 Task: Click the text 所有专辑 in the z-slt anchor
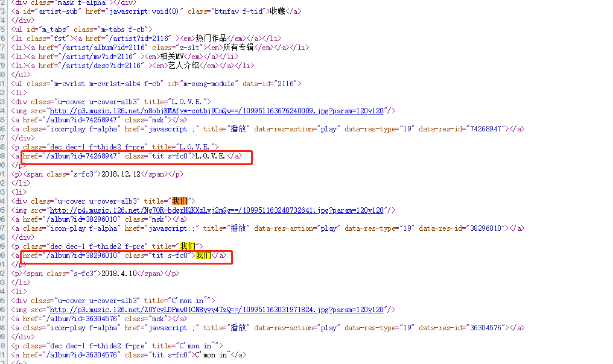[x=238, y=47]
